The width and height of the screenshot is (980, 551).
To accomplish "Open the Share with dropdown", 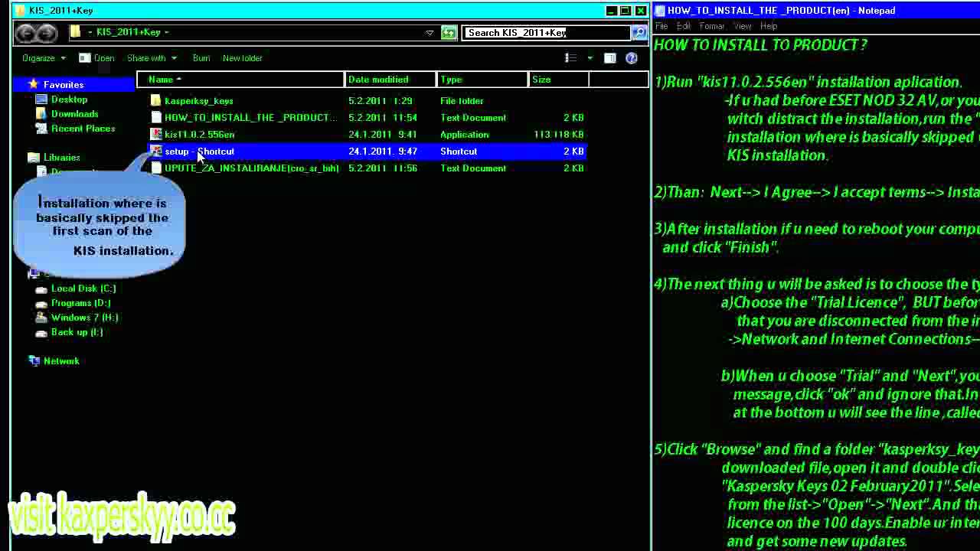I will [x=152, y=58].
